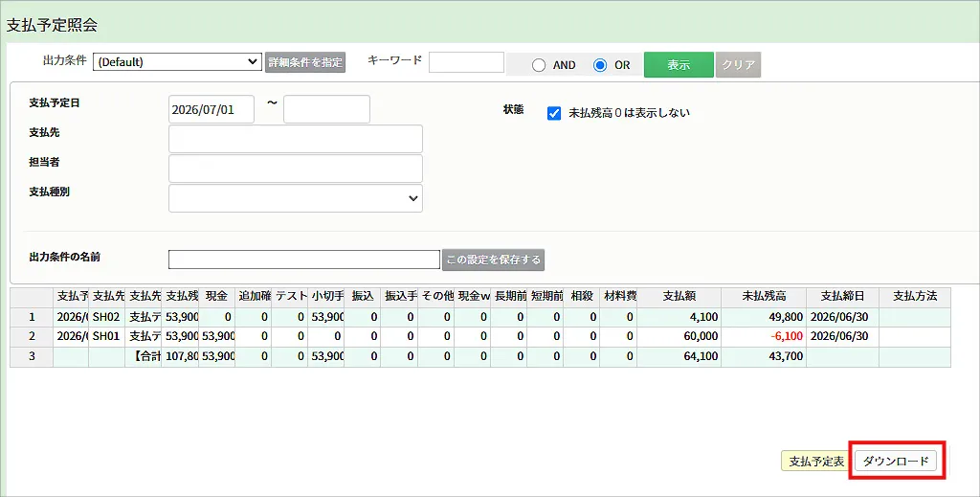Click the ダウンロード button
The image size is (980, 497).
pos(896,461)
